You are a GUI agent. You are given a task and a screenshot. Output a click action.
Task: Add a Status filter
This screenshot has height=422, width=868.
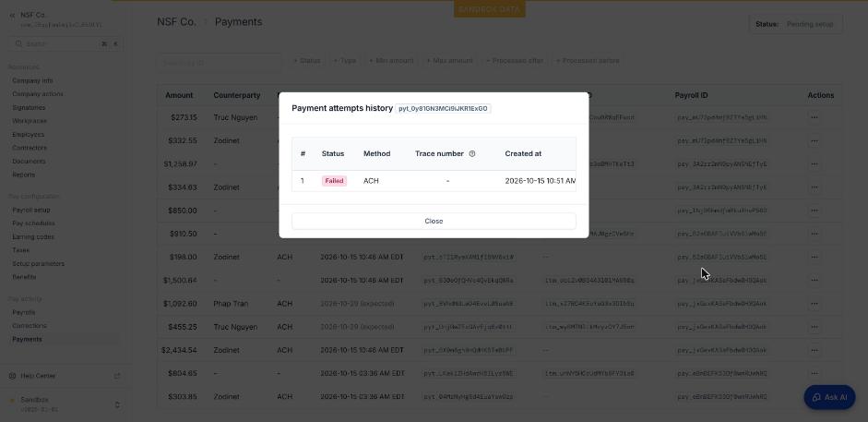coord(307,60)
